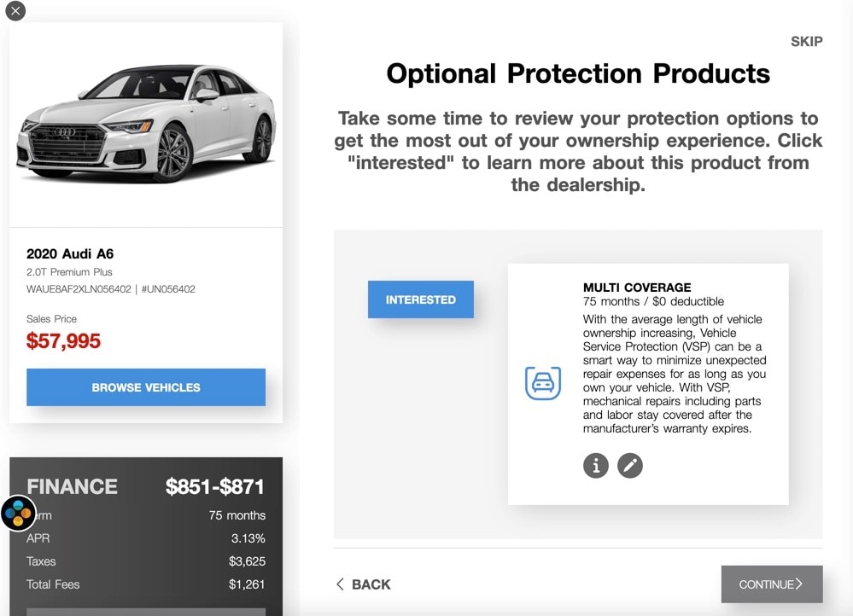Click the FINANCE panel heading

73,487
